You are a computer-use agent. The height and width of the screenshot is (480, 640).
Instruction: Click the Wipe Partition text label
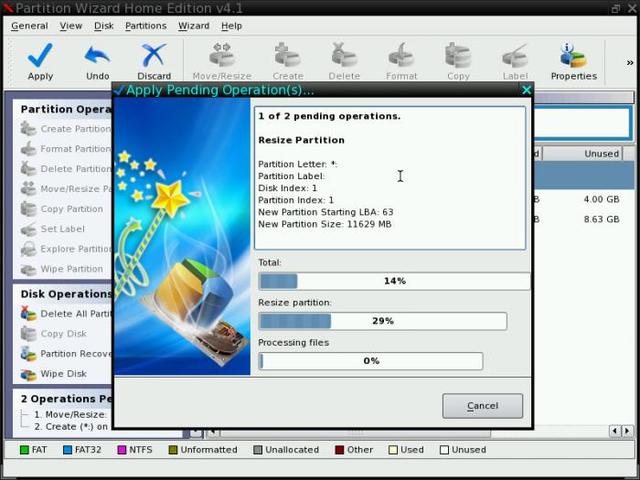(x=72, y=269)
